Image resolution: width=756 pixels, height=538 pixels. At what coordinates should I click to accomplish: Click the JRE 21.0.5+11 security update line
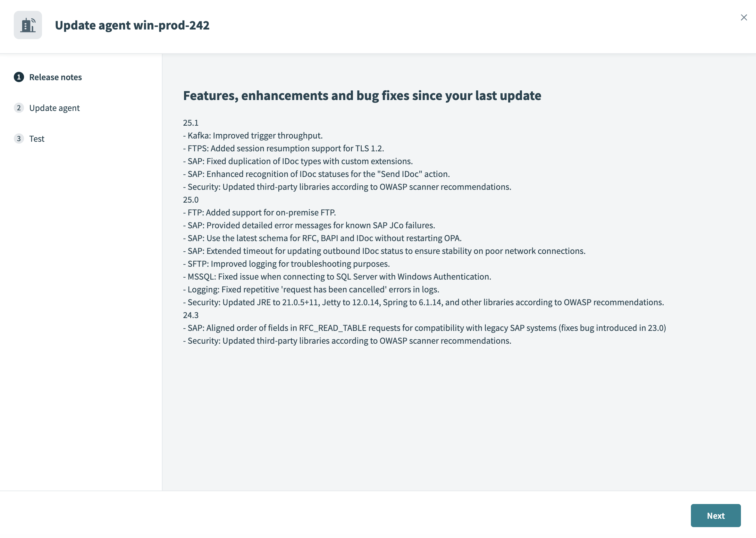pyautogui.click(x=424, y=302)
